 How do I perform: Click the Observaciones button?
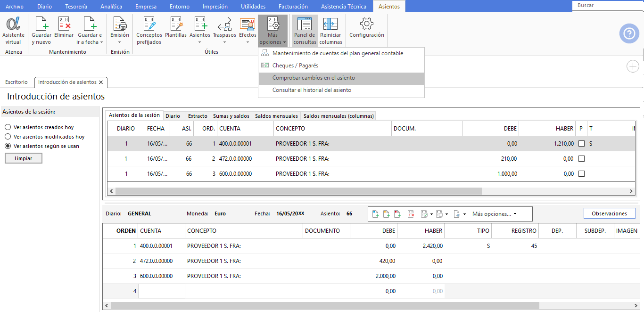609,213
